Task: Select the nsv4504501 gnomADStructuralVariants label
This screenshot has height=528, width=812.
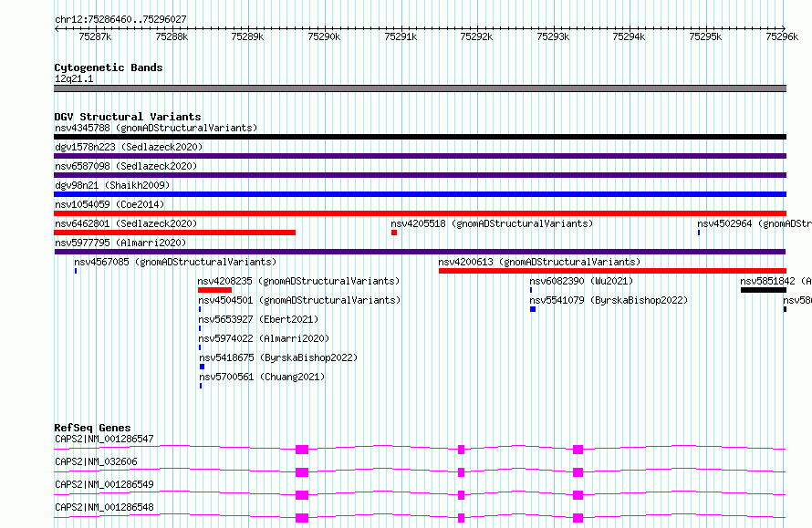Action: pyautogui.click(x=299, y=300)
